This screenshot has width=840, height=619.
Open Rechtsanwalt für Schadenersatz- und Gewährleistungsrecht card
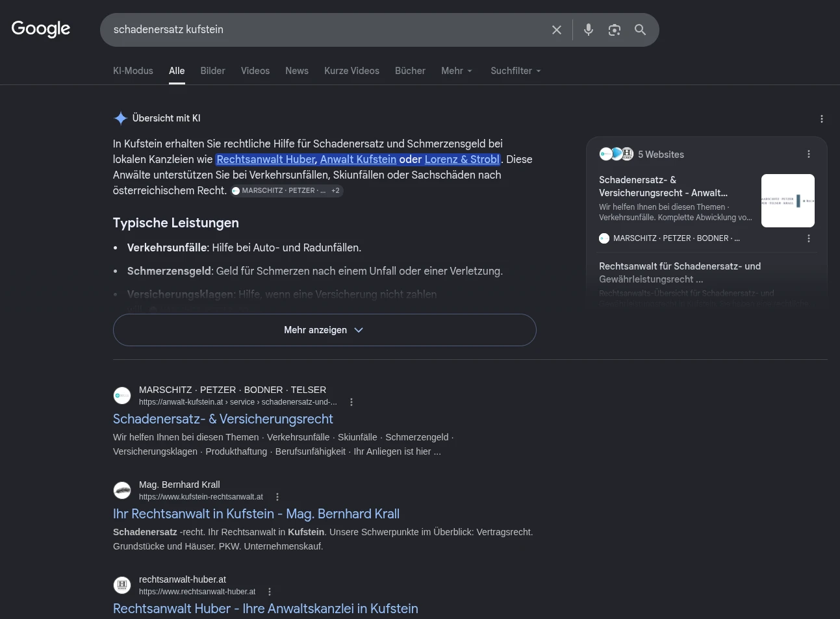[x=680, y=273]
